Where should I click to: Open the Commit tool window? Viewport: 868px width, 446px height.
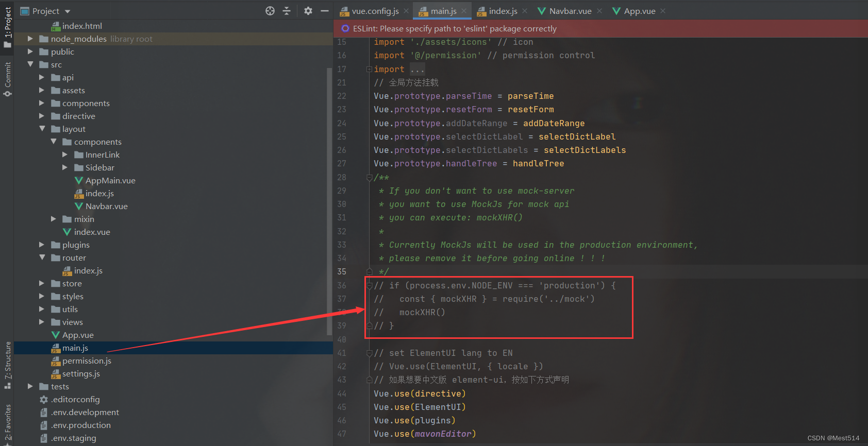pyautogui.click(x=7, y=79)
